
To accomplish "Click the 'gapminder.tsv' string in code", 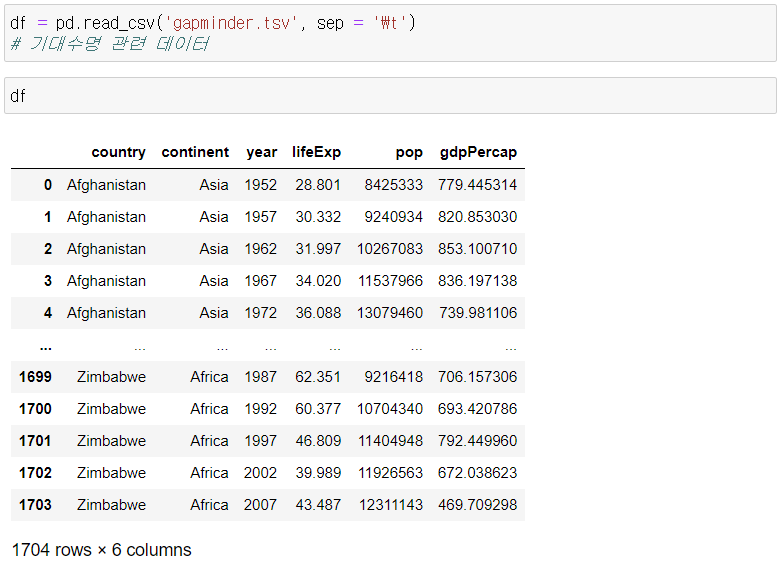I will [x=231, y=23].
